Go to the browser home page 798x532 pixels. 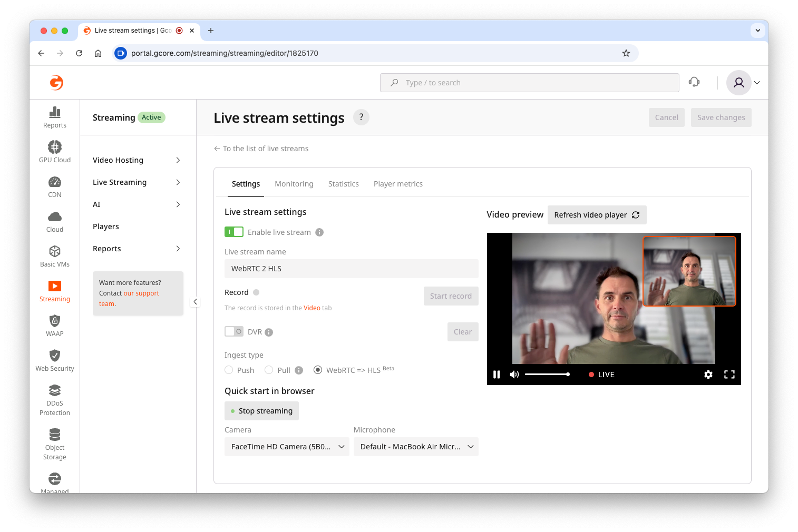(x=98, y=53)
